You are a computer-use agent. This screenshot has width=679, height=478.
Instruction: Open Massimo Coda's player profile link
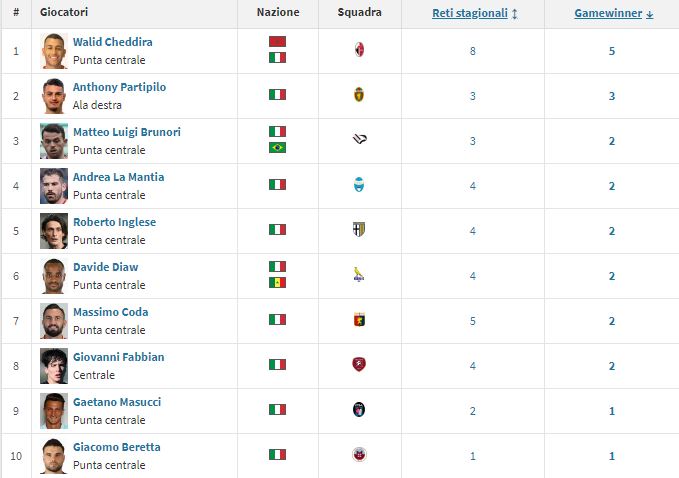point(110,312)
